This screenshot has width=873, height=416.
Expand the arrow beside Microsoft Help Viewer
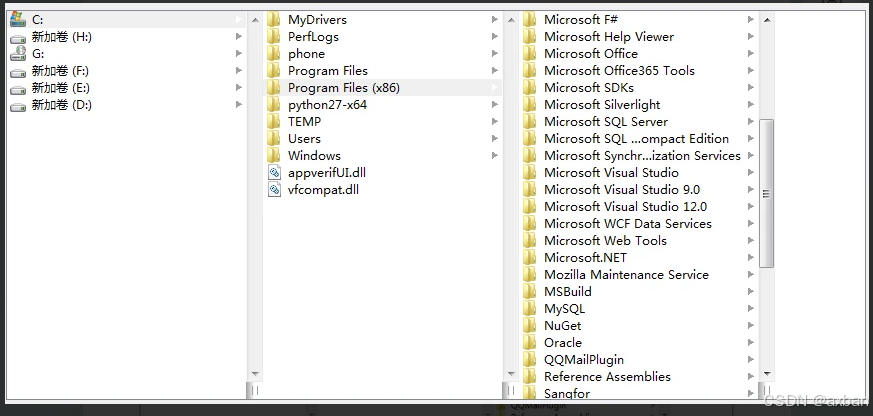coord(751,37)
